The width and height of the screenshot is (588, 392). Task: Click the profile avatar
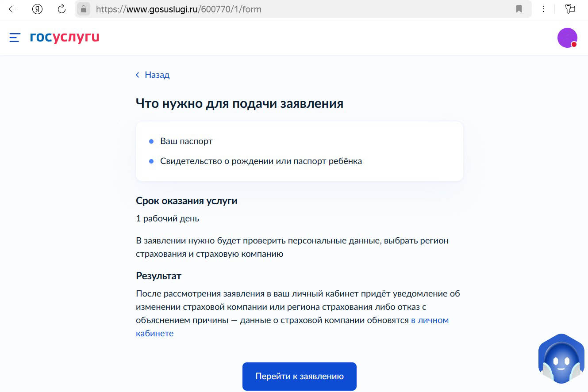567,38
